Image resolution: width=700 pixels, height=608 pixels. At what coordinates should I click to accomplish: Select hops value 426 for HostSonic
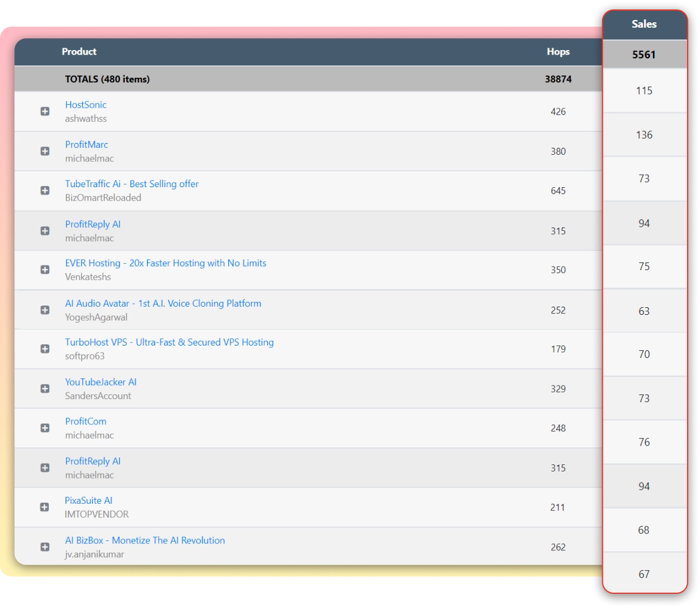[x=558, y=112]
